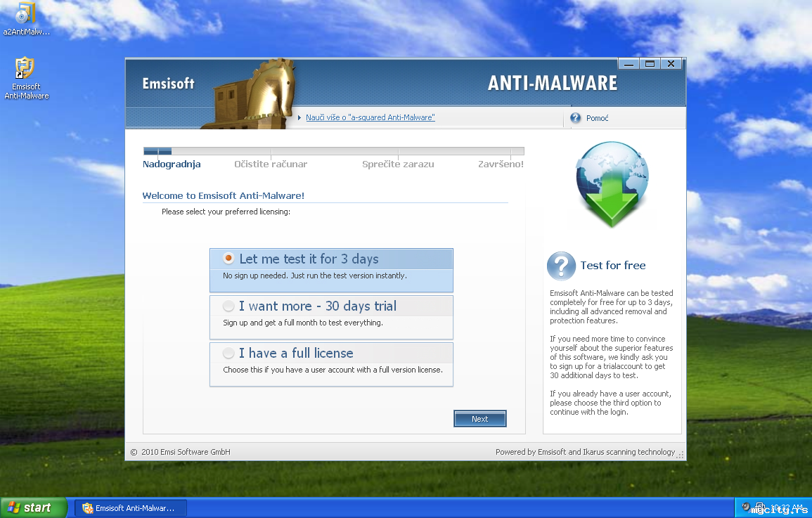The width and height of the screenshot is (812, 518).
Task: Close the Emsisoft Anti-Malware window
Action: point(671,64)
